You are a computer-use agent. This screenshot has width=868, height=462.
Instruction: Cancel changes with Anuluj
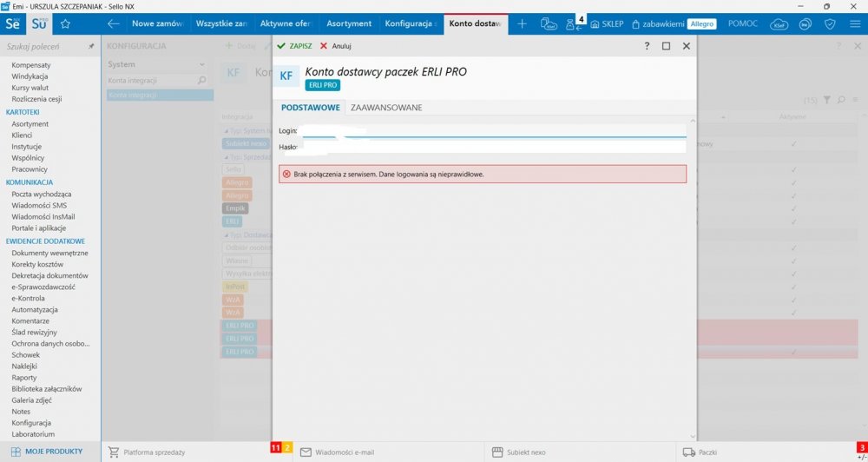pyautogui.click(x=335, y=46)
